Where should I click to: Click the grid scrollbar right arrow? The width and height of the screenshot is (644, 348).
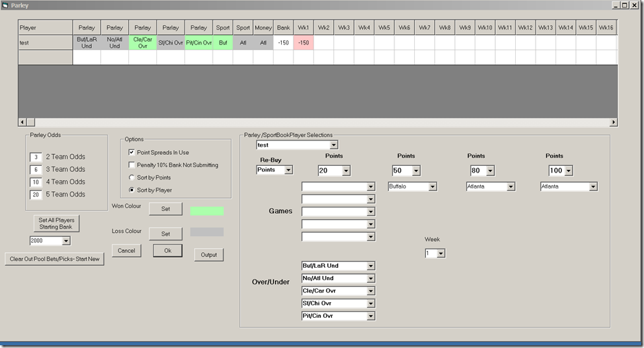613,123
